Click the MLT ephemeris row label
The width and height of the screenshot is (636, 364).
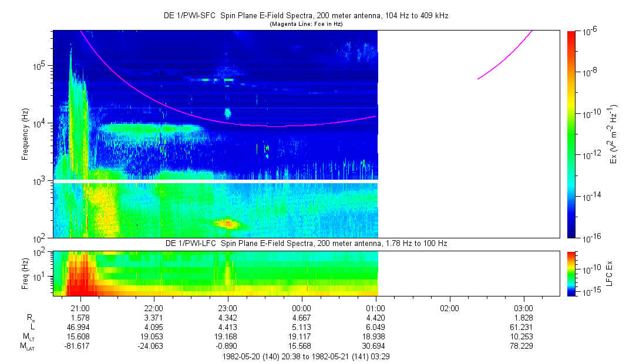(x=26, y=337)
